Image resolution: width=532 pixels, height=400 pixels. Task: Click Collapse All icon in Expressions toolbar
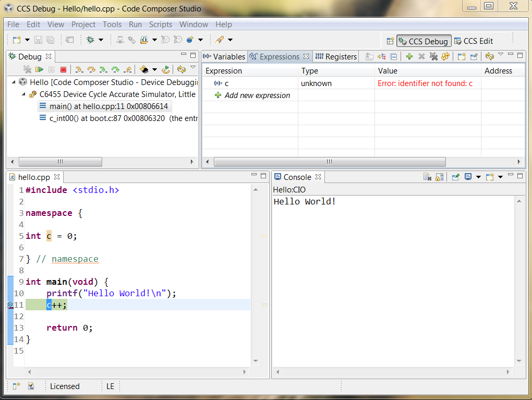click(x=394, y=57)
